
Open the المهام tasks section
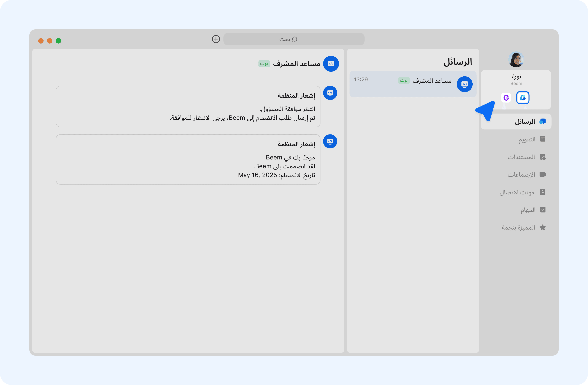pyautogui.click(x=528, y=210)
